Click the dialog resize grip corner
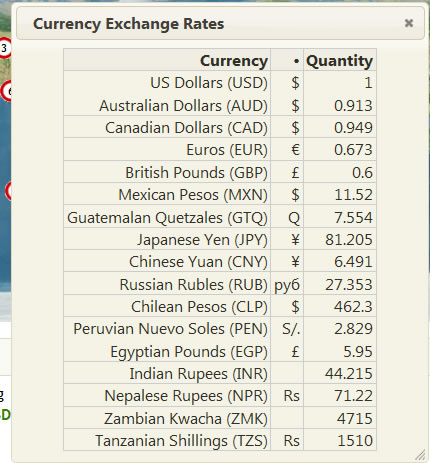 (x=421, y=455)
